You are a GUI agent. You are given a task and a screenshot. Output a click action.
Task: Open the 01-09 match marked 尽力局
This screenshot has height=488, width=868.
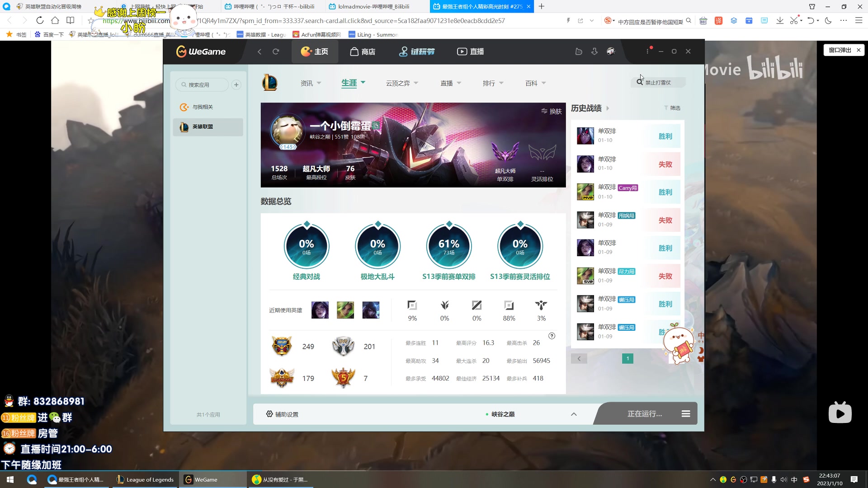tap(628, 276)
